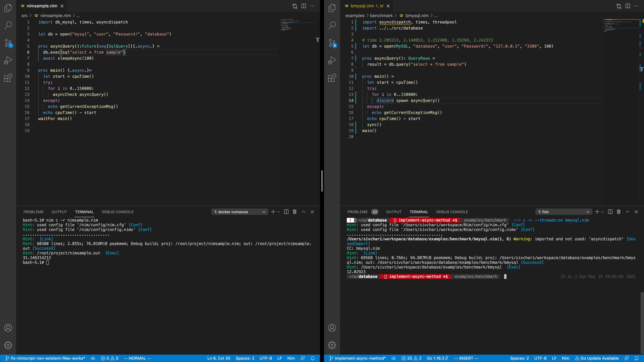The image size is (644, 362).
Task: Open the docker-compose terminal dropdown
Action: pyautogui.click(x=239, y=212)
